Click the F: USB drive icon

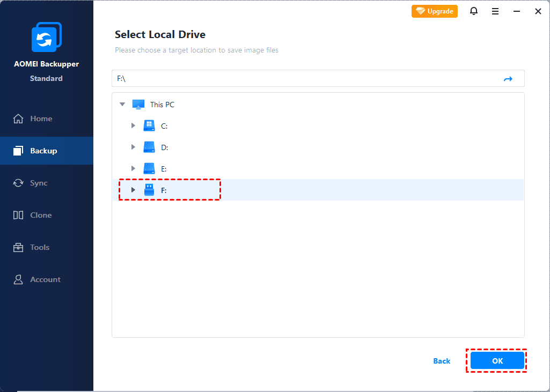point(149,190)
